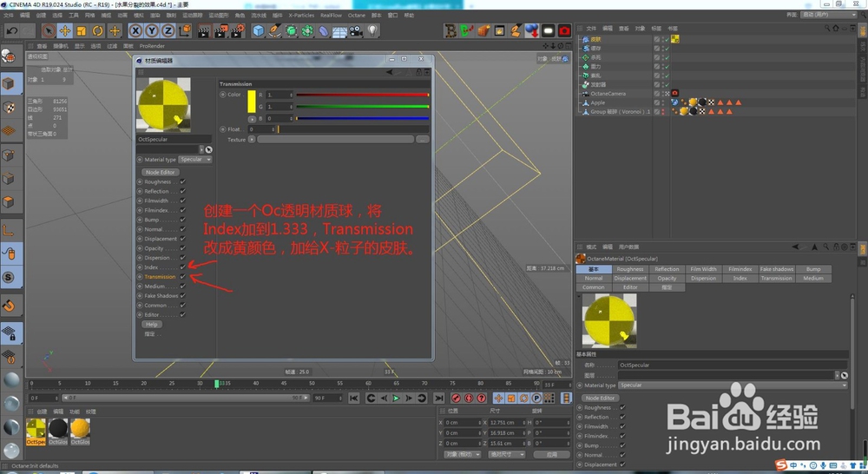
Task: Switch to Index tab in Attributes
Action: click(x=740, y=279)
